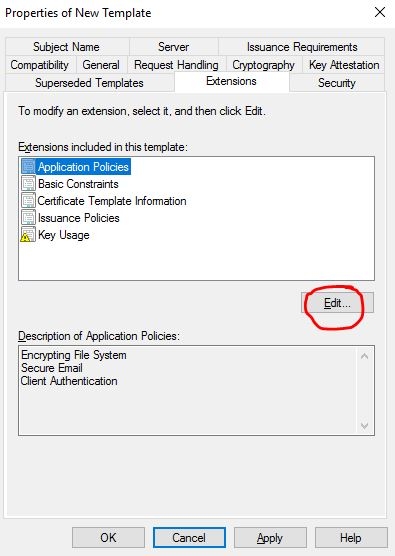Click the description box scroll-down arrow

[365, 426]
